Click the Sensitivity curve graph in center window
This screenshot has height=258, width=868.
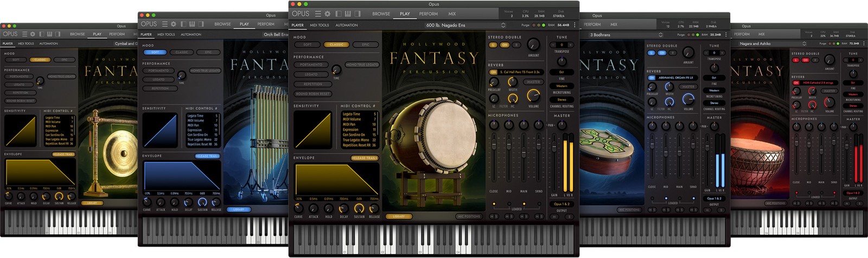[x=313, y=130]
